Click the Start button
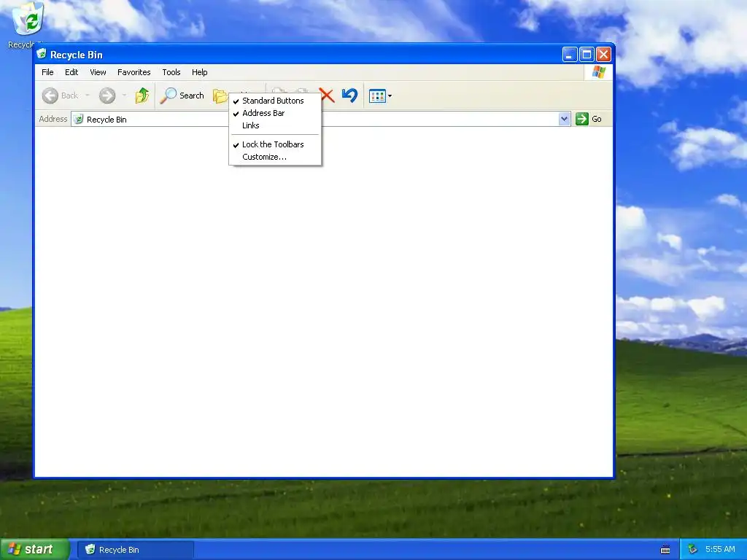The width and height of the screenshot is (747, 560). point(34,550)
